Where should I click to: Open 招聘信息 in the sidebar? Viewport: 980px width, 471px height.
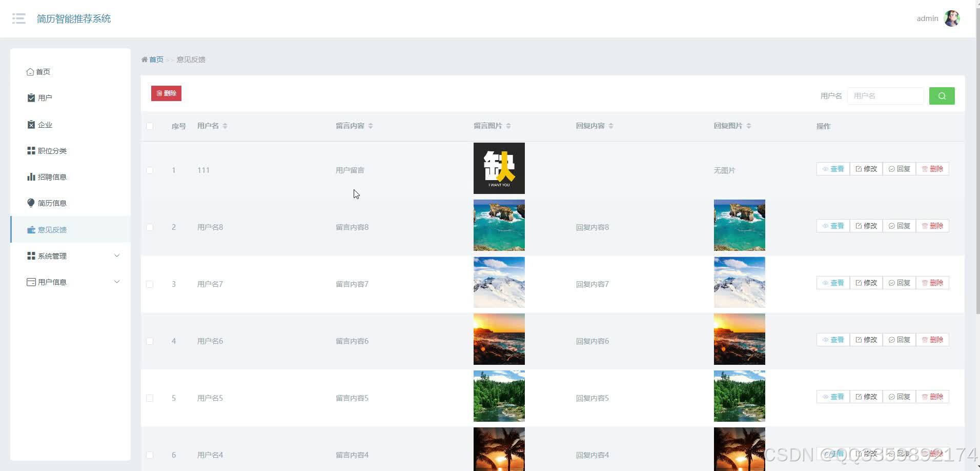point(70,177)
